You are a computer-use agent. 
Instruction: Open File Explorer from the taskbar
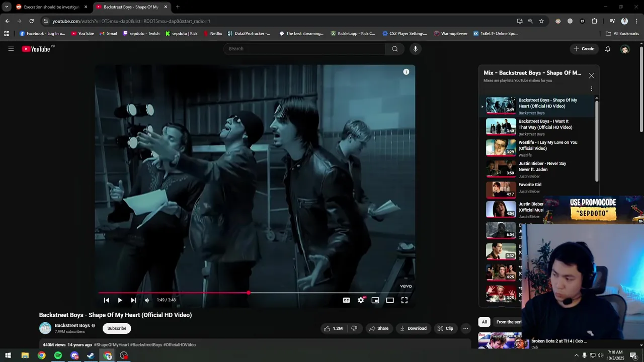[x=25, y=355]
